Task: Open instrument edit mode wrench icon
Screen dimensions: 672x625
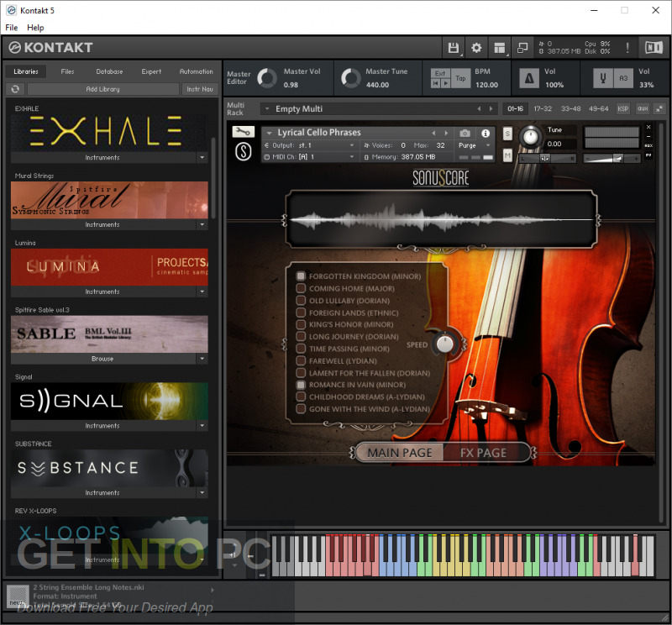Action: [243, 132]
